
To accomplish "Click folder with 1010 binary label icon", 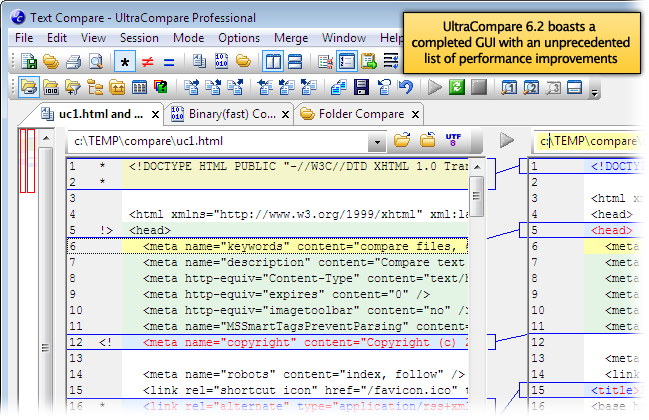I will click(x=51, y=87).
